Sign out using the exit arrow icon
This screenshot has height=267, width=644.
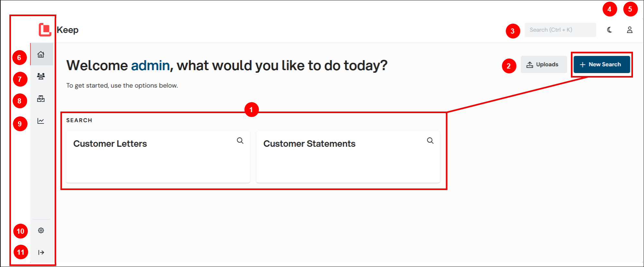41,252
